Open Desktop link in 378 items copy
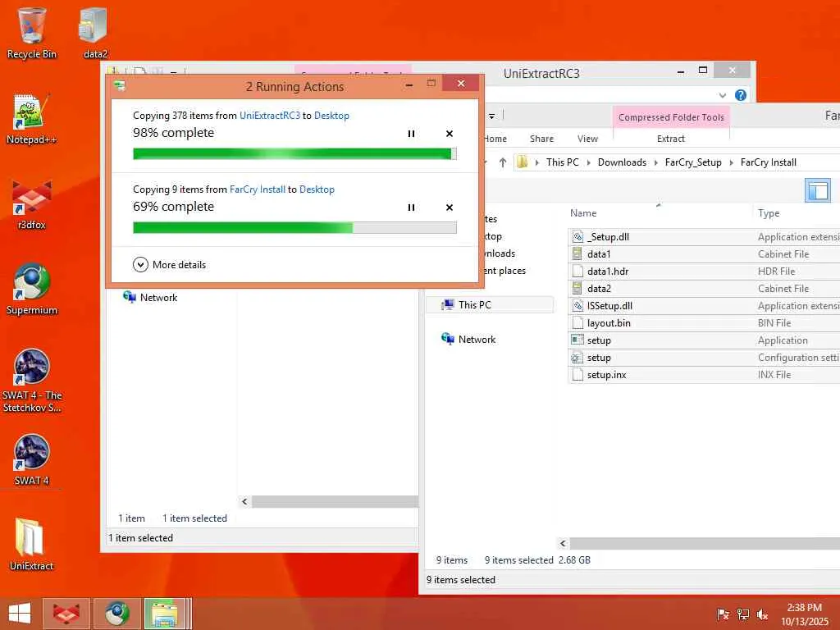The image size is (840, 630). (x=331, y=115)
